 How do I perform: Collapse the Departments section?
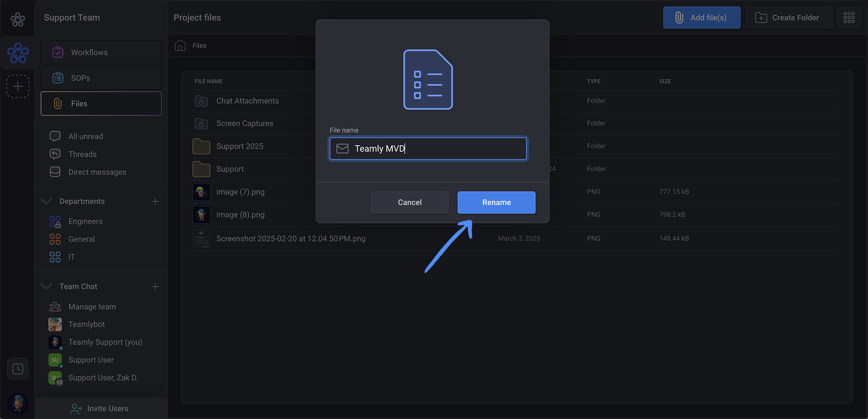(46, 201)
